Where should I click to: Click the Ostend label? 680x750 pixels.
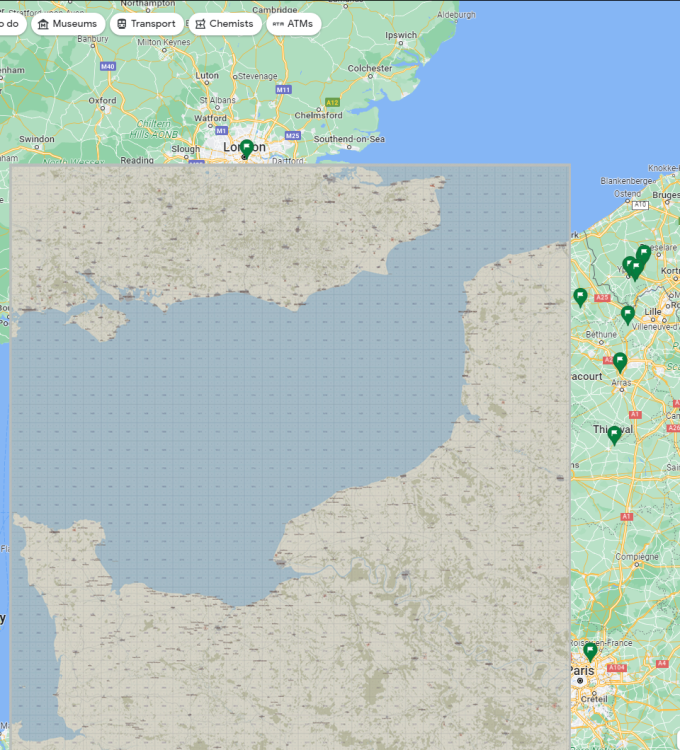[627, 194]
